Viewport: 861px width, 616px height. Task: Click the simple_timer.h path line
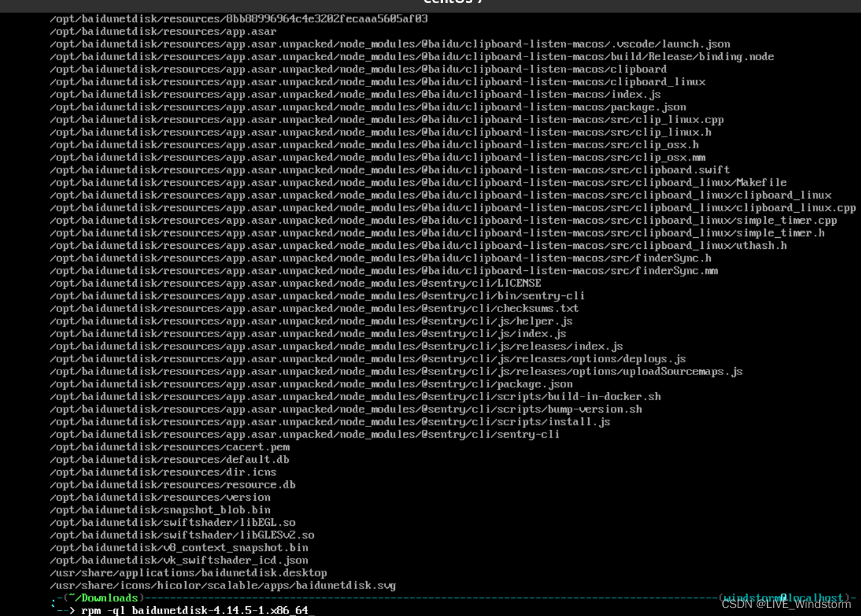[437, 233]
